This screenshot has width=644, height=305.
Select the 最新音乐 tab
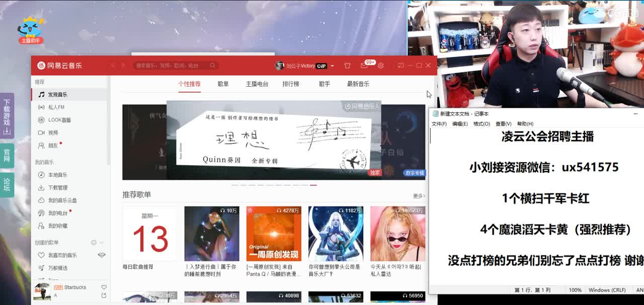(x=358, y=84)
